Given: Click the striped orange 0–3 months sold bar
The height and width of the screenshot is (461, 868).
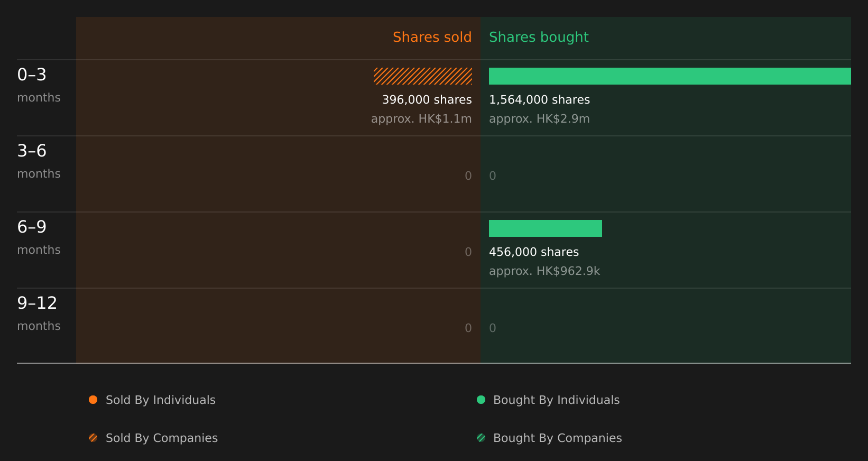Looking at the screenshot, I should pyautogui.click(x=423, y=76).
